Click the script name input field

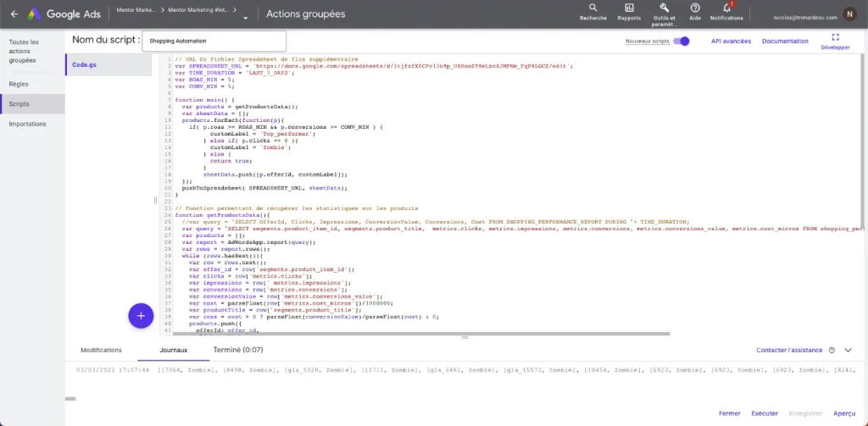click(x=214, y=41)
